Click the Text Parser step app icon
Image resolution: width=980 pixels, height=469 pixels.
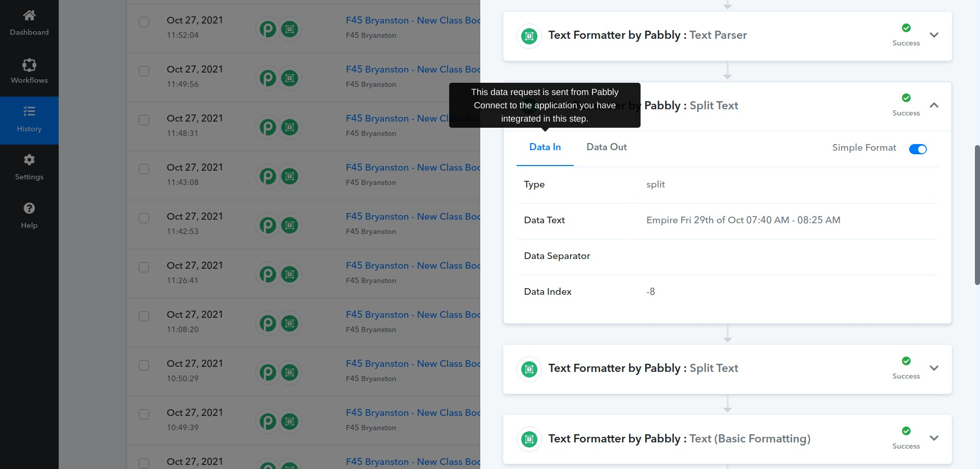[529, 36]
